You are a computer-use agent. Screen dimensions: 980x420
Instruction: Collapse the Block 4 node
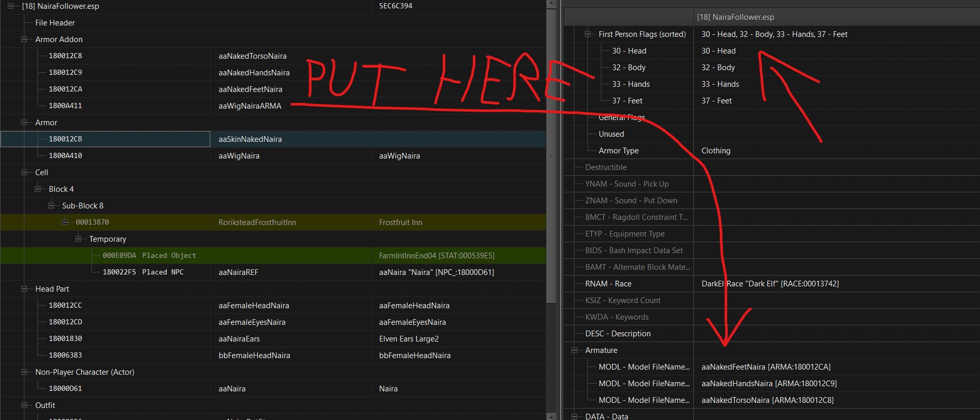point(37,189)
